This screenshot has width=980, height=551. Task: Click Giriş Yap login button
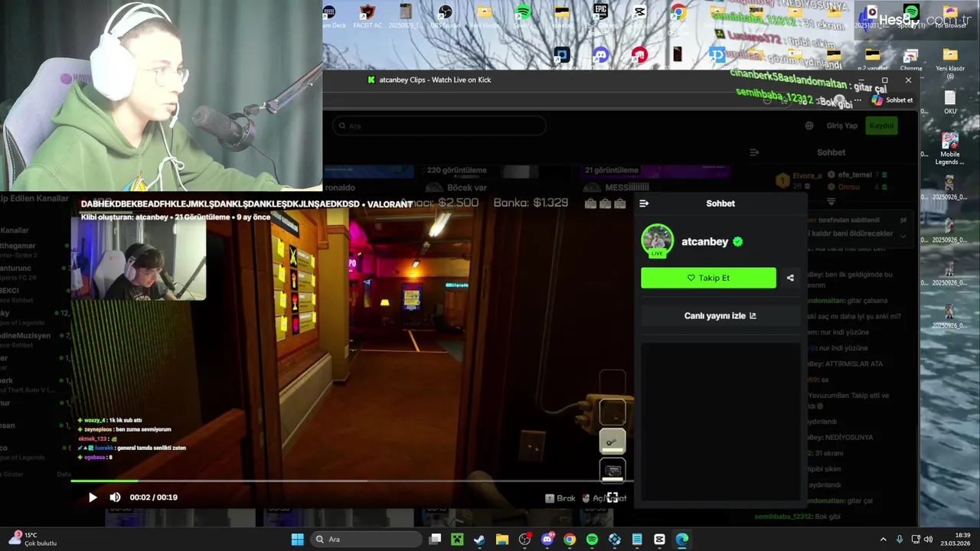pyautogui.click(x=841, y=126)
